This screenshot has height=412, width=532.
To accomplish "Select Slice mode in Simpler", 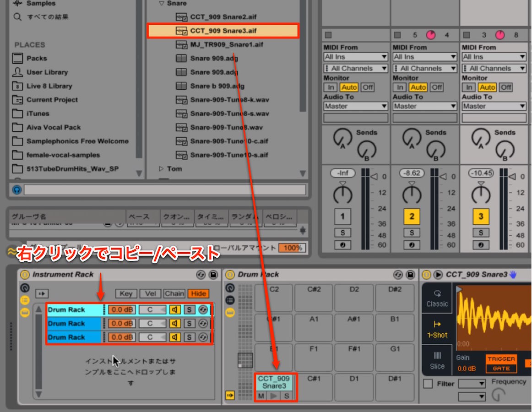I will (437, 360).
